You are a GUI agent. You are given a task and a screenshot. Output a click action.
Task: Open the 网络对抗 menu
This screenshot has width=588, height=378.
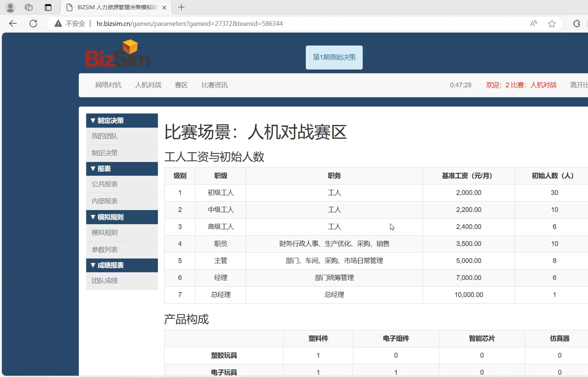(x=108, y=85)
